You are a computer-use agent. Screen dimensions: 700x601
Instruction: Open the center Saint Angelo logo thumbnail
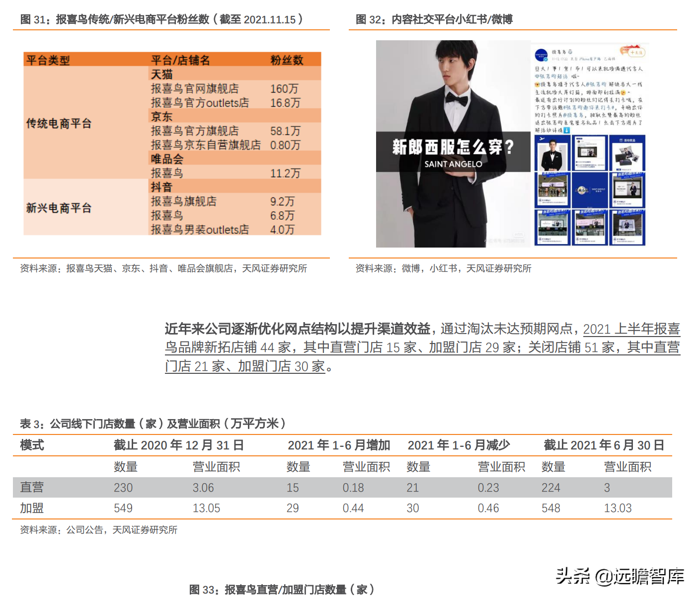(590, 190)
